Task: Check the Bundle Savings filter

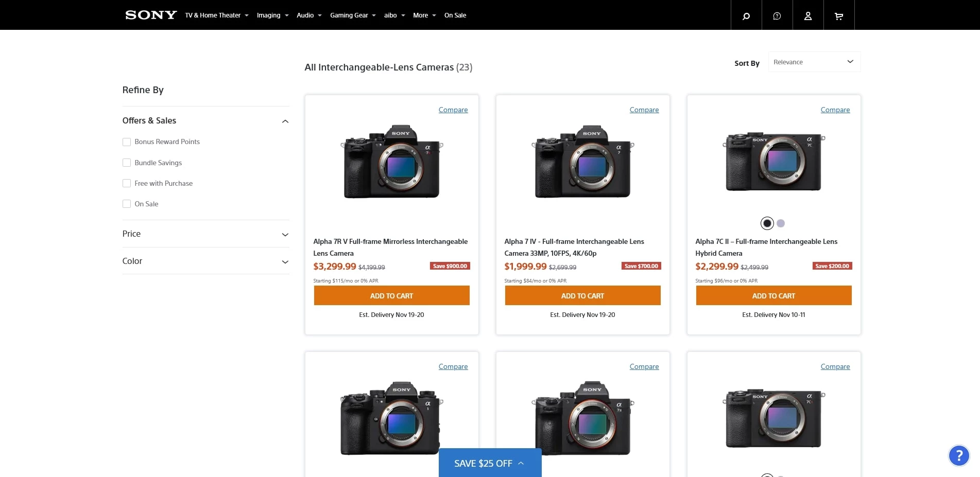Action: 127,163
